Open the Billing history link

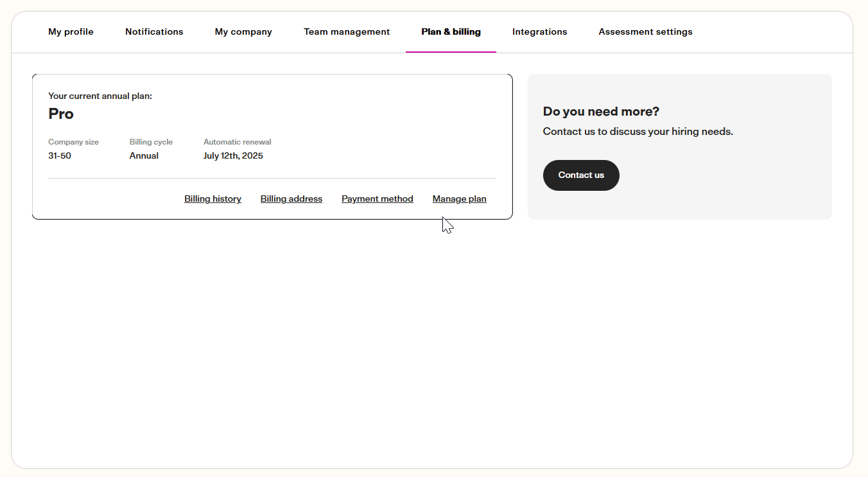coord(213,199)
